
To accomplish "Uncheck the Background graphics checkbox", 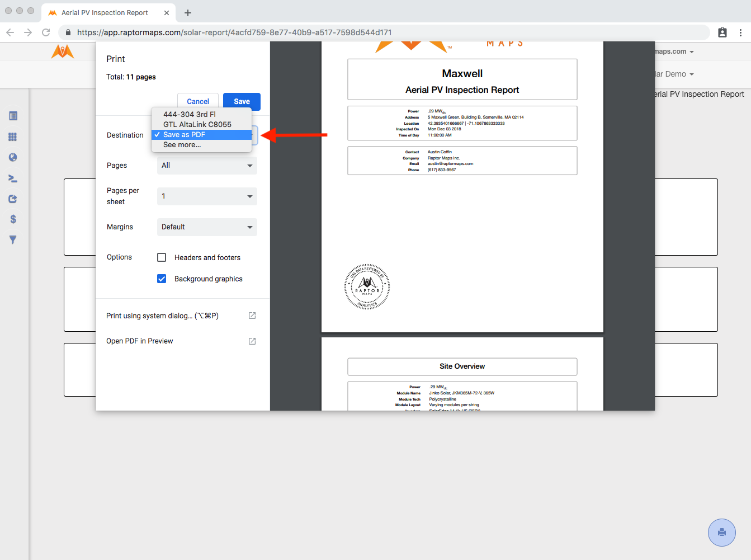I will coord(162,279).
